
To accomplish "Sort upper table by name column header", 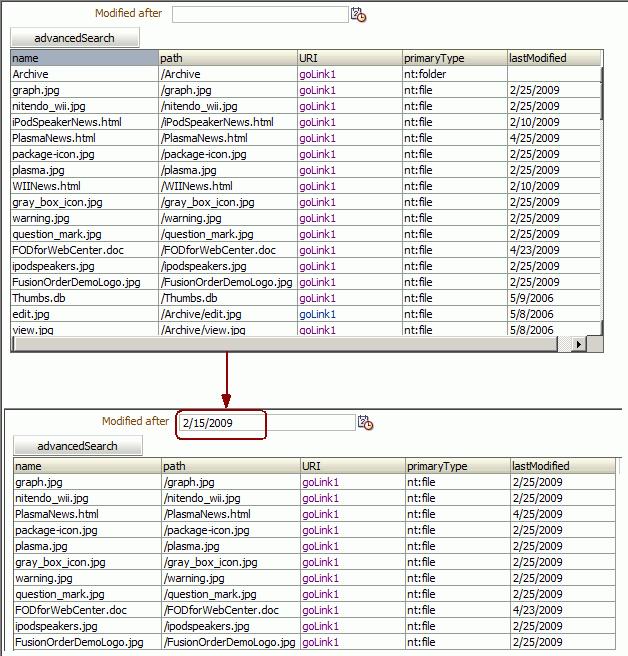I will pos(85,58).
